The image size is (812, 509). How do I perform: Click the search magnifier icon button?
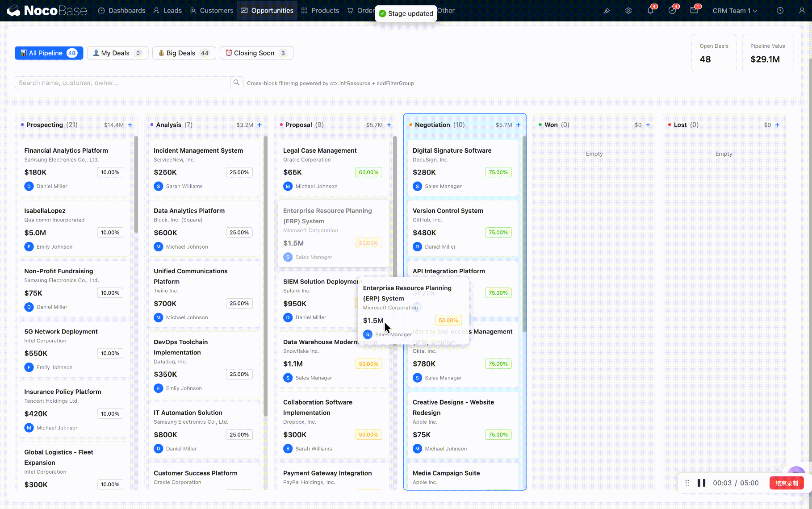tap(236, 83)
